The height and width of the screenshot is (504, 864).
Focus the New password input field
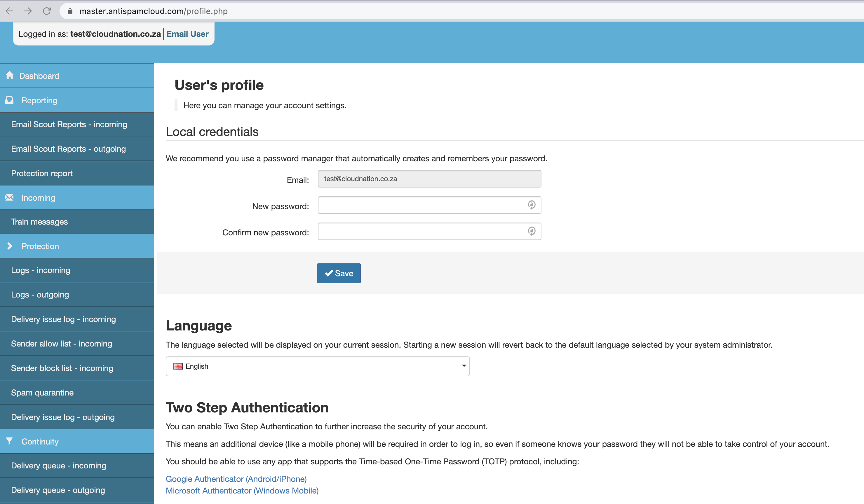422,205
